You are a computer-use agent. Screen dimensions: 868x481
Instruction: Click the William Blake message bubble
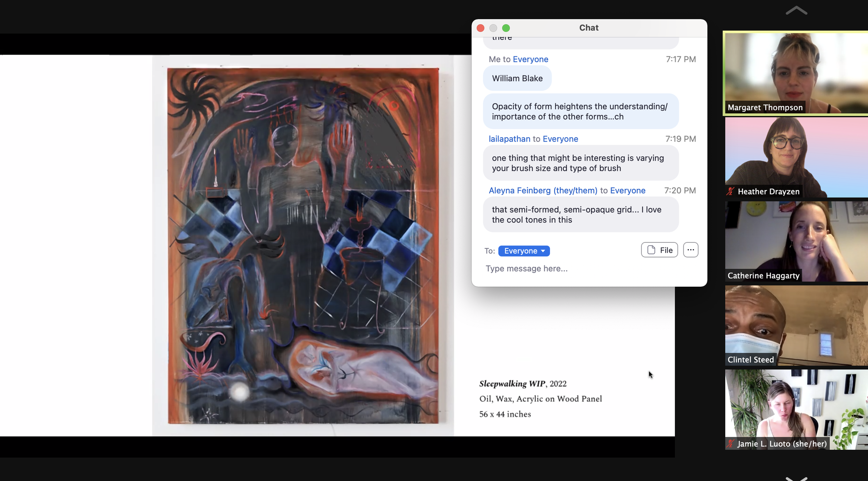517,78
